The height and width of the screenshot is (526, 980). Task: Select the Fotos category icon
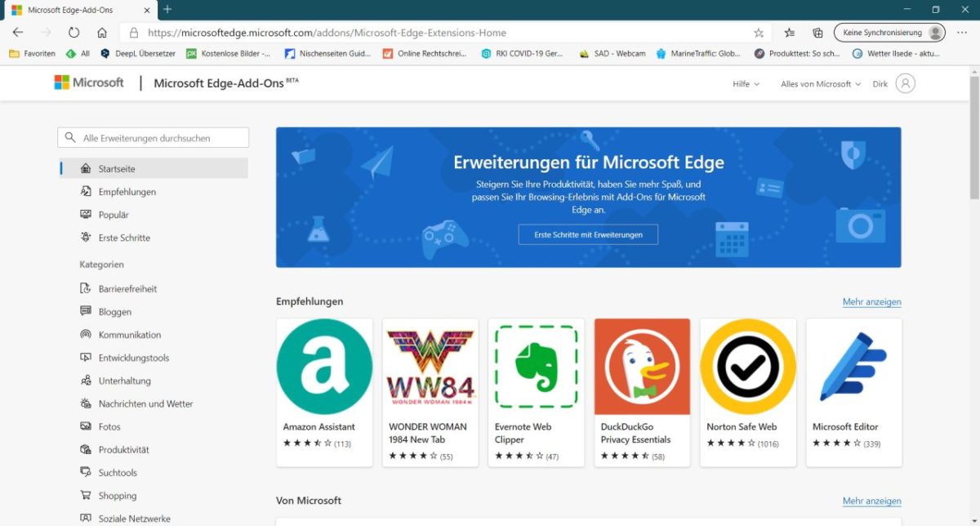pos(87,426)
